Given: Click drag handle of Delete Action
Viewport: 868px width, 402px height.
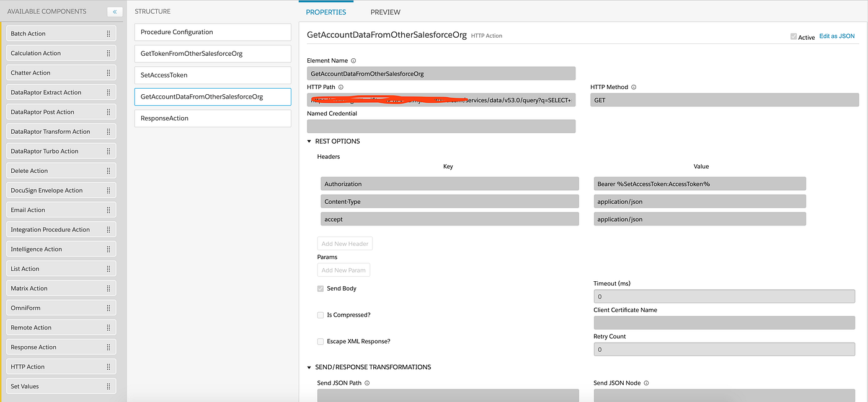Looking at the screenshot, I should click(108, 170).
